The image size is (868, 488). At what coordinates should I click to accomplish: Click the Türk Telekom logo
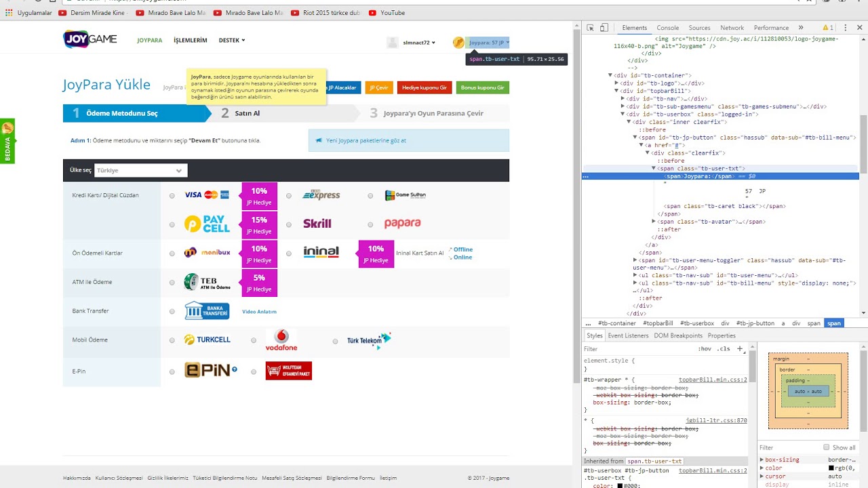pyautogui.click(x=369, y=340)
